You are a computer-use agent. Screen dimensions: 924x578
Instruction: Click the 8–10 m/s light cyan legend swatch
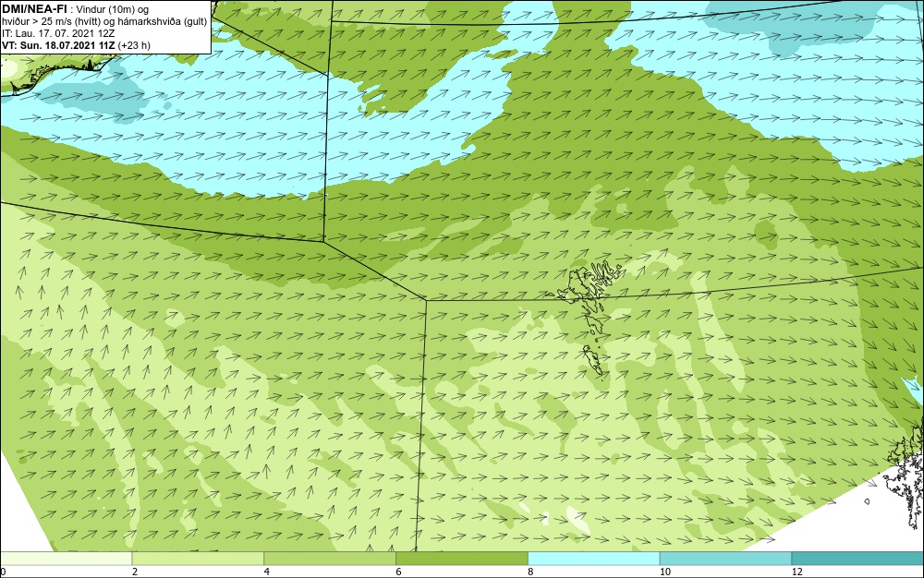pos(594,559)
